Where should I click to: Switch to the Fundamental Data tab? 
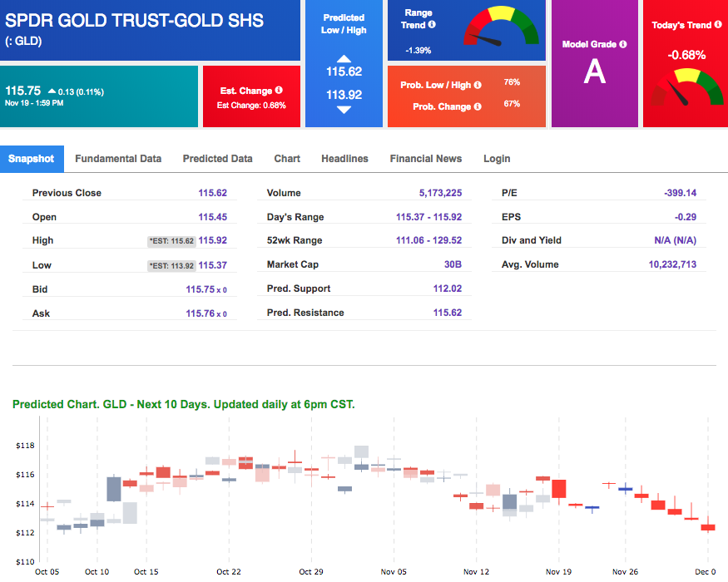coord(118,159)
